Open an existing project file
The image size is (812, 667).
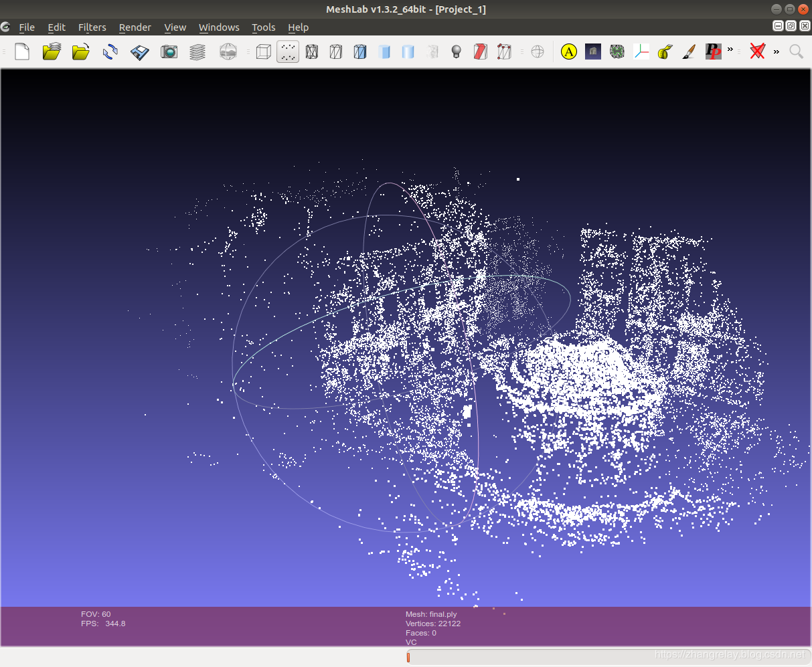pos(52,52)
